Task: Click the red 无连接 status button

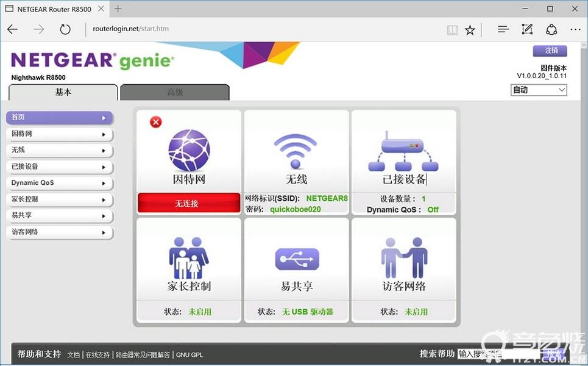Action: pos(189,203)
